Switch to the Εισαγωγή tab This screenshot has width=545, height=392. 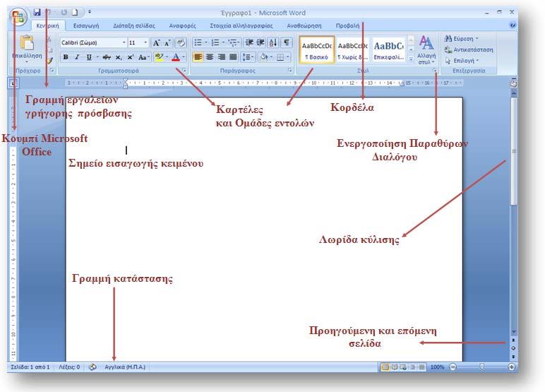[x=86, y=25]
